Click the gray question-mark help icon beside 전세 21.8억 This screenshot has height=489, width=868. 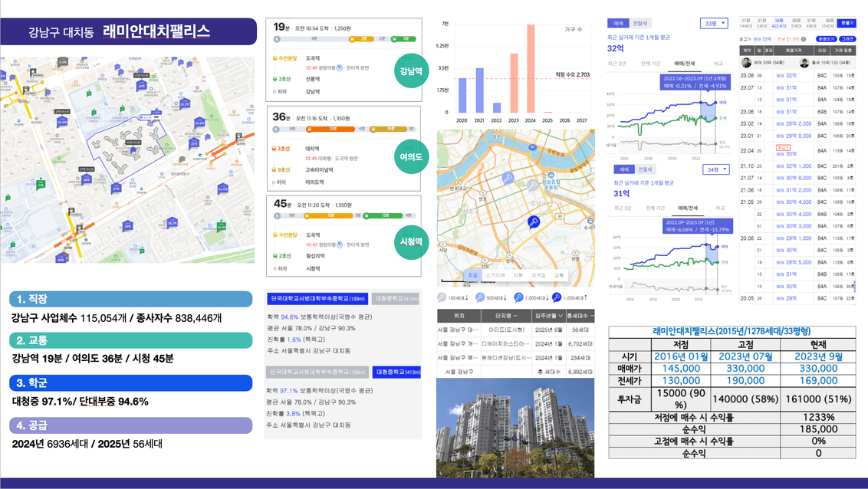(804, 39)
